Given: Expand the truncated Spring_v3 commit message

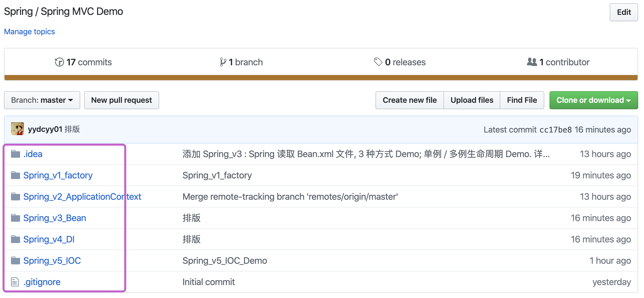Looking at the screenshot, I should tap(546, 154).
